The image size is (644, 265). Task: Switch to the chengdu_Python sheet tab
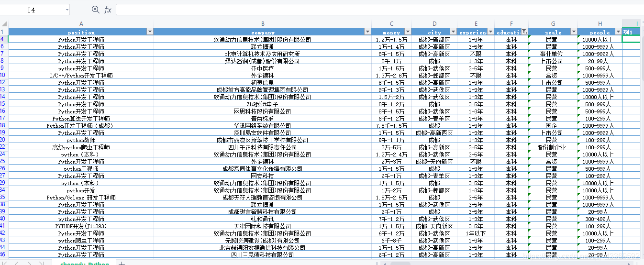tap(84, 264)
